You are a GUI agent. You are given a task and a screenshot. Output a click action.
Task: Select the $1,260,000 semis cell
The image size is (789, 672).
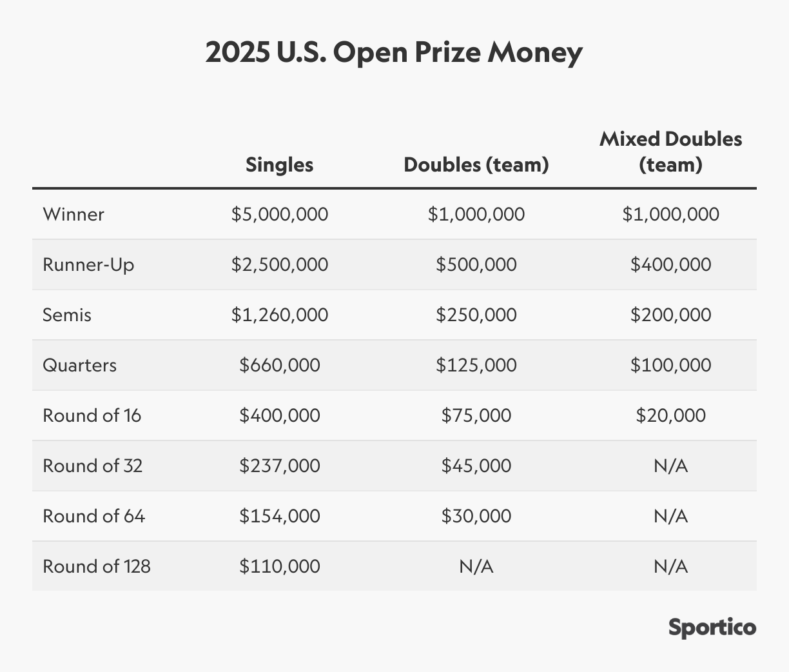point(279,315)
